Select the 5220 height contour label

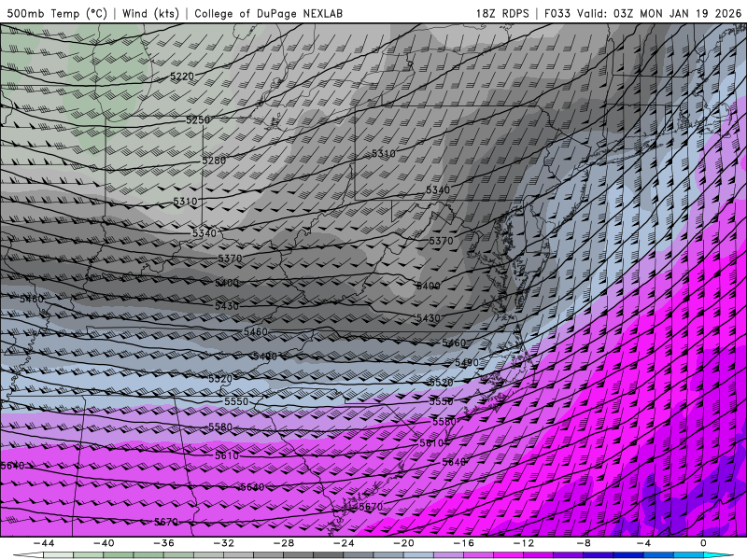tap(182, 77)
